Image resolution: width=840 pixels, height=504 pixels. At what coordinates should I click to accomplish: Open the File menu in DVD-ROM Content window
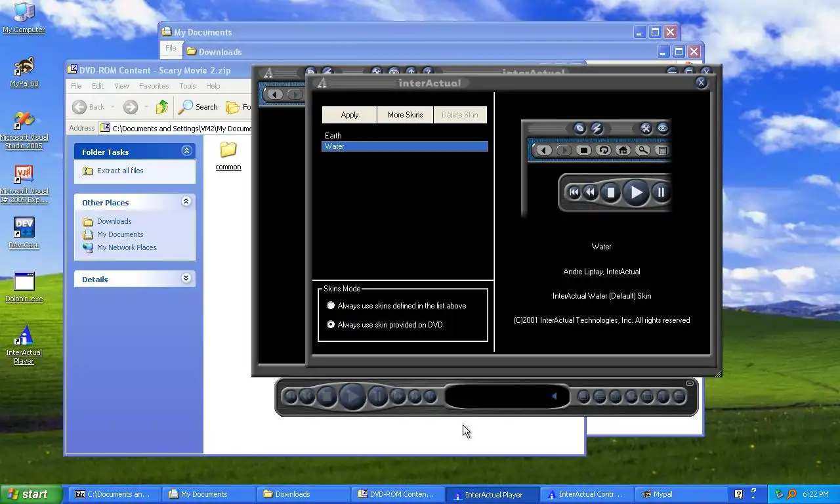point(76,86)
